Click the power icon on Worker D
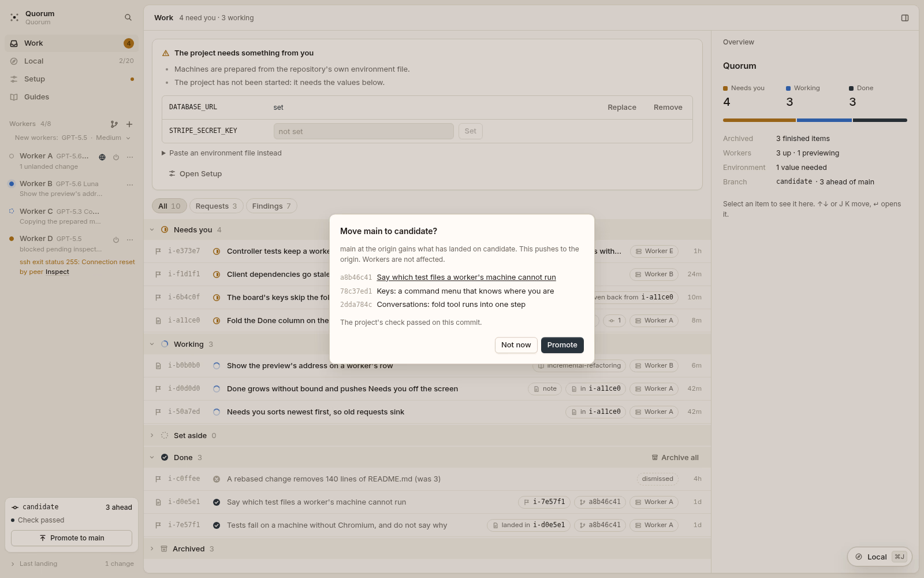Viewport: 924px width, 578px height. (116, 240)
